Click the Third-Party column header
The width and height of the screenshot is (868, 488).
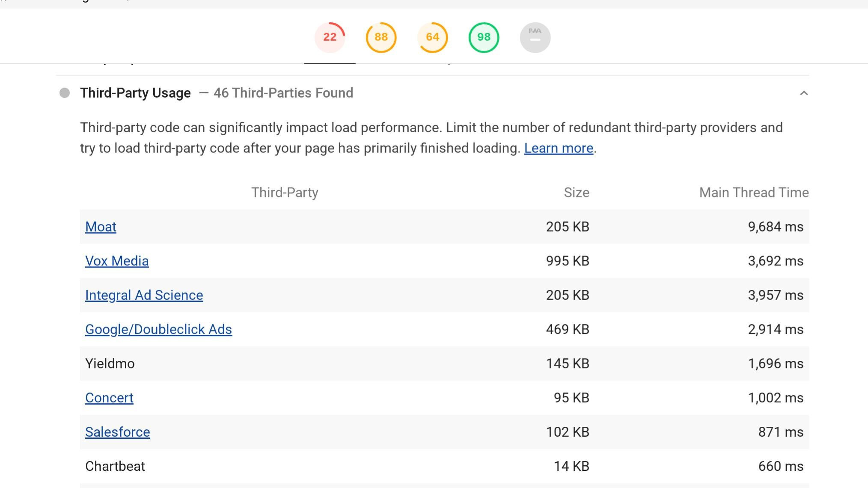click(284, 193)
